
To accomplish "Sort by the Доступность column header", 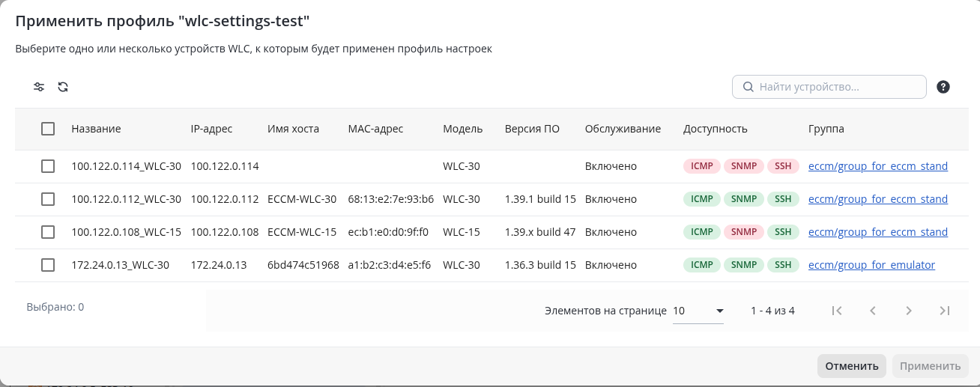I will (x=716, y=129).
